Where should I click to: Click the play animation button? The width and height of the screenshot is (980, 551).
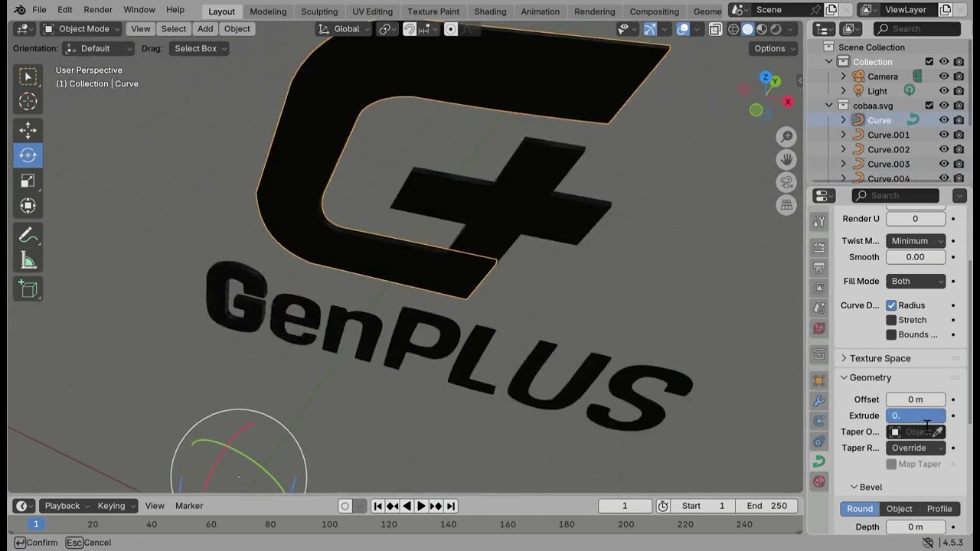[421, 506]
